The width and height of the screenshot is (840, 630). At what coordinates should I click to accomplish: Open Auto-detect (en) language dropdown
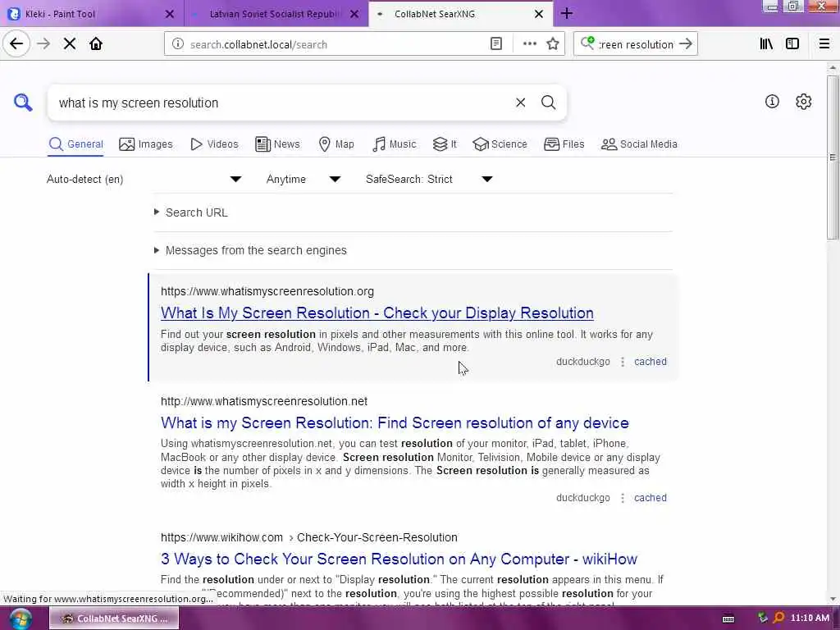[144, 179]
